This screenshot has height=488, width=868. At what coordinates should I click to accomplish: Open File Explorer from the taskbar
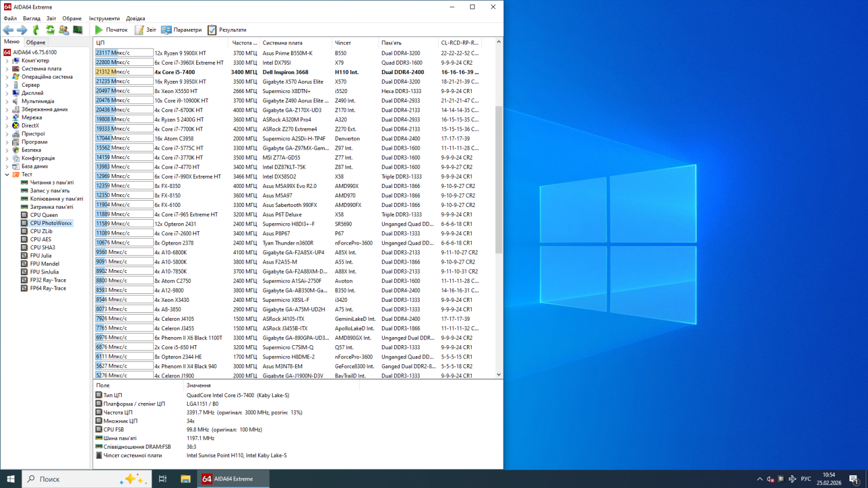point(186,479)
